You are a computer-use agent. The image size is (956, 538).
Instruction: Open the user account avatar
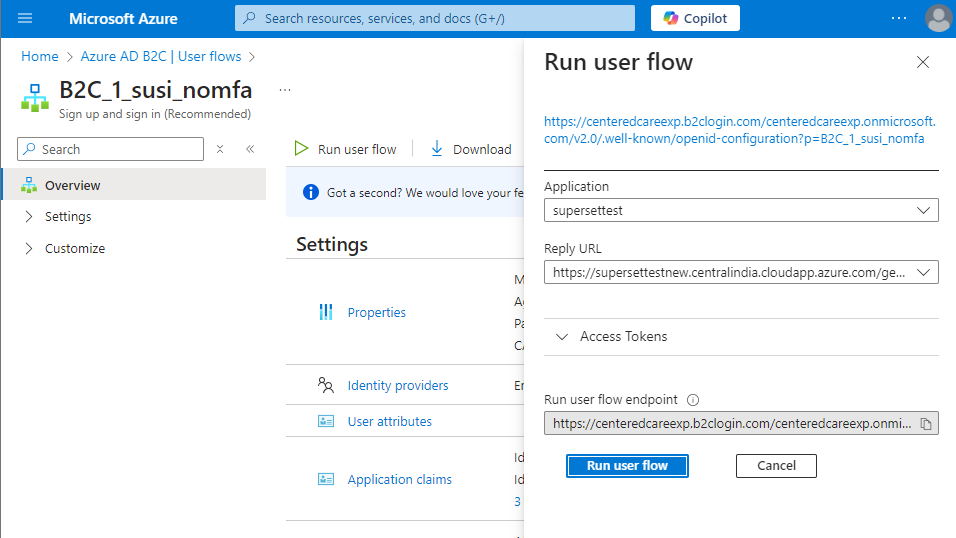[938, 18]
